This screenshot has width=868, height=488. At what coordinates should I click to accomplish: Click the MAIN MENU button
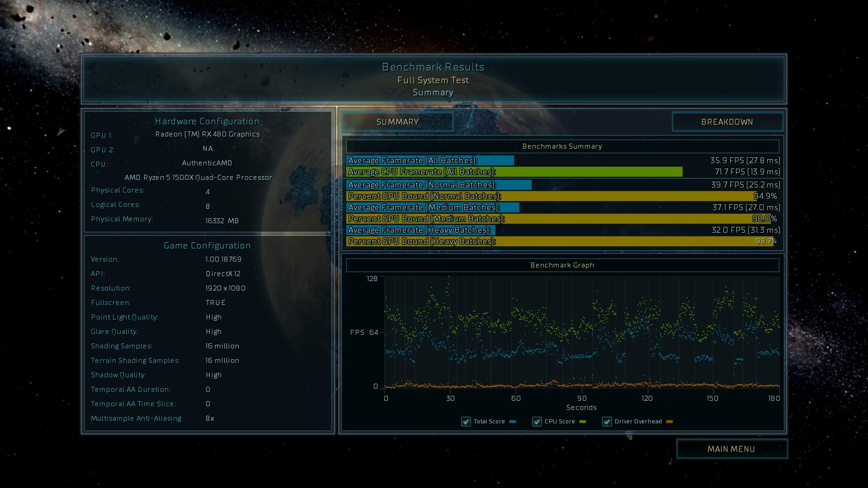pyautogui.click(x=731, y=449)
